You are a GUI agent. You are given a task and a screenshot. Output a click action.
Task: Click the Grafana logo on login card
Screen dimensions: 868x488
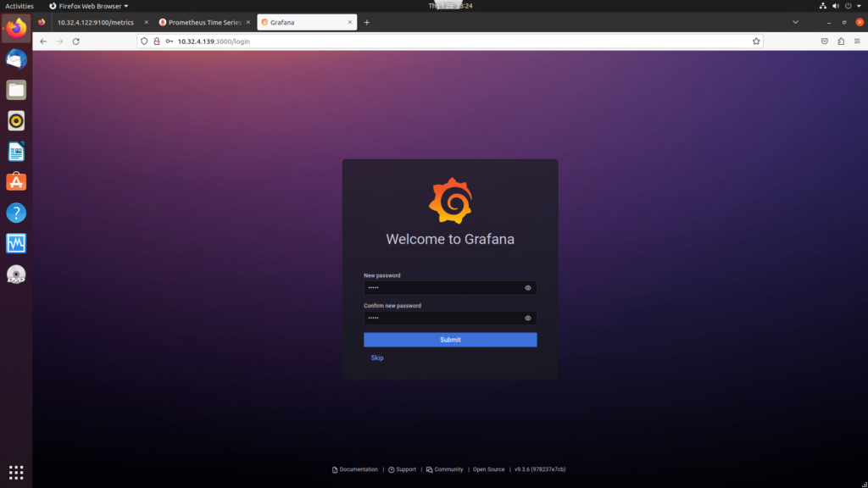(451, 200)
